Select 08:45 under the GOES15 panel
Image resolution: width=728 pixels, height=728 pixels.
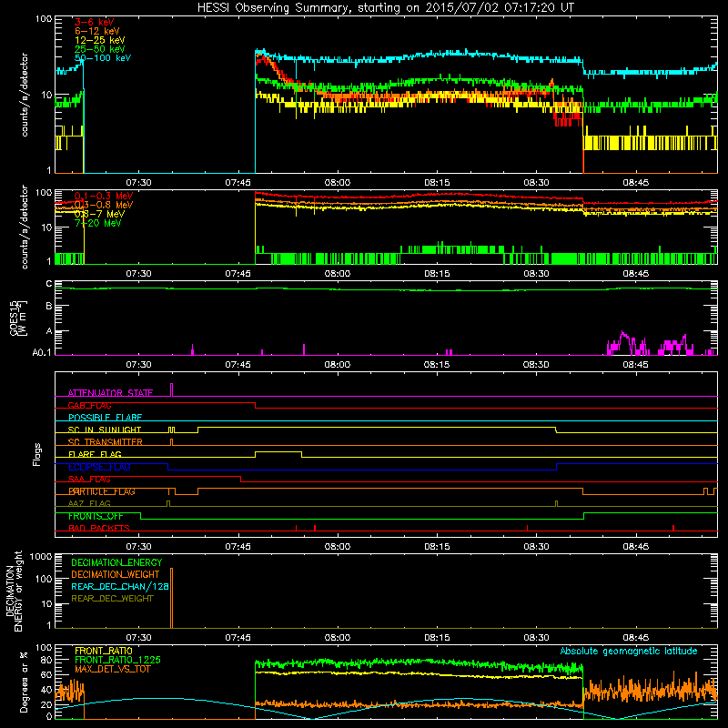click(635, 365)
